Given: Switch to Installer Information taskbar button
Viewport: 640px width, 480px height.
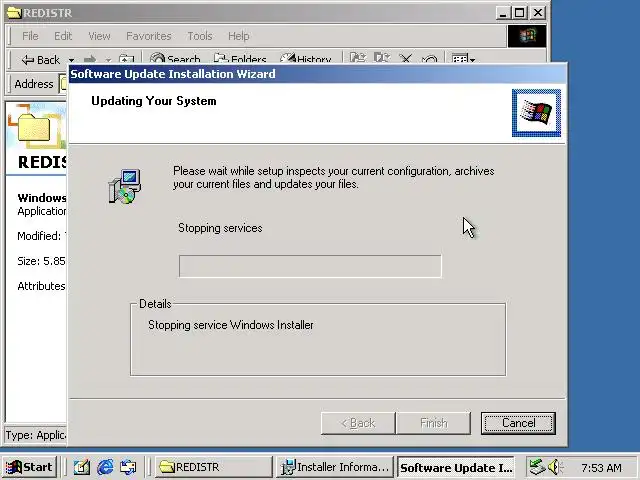Looking at the screenshot, I should pos(335,467).
